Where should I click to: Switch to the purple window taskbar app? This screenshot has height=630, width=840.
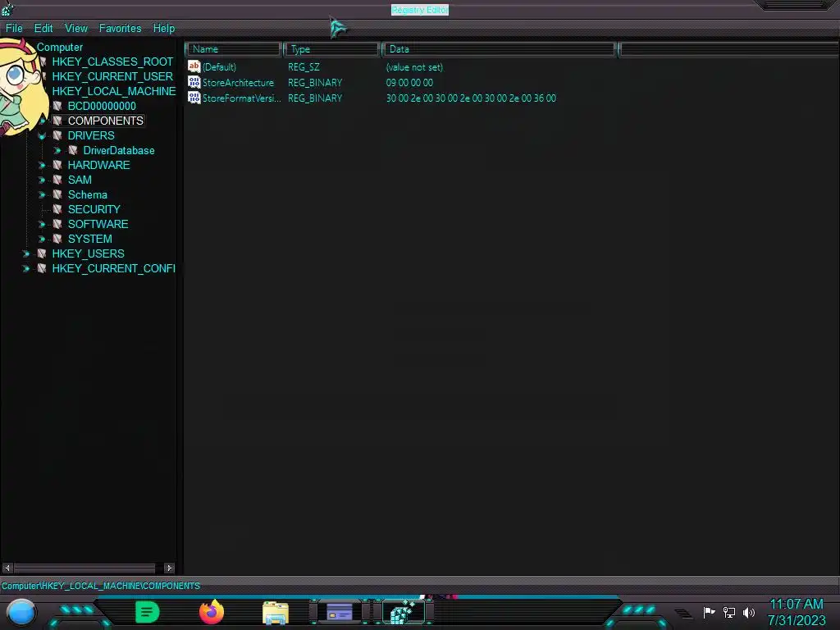[340, 612]
